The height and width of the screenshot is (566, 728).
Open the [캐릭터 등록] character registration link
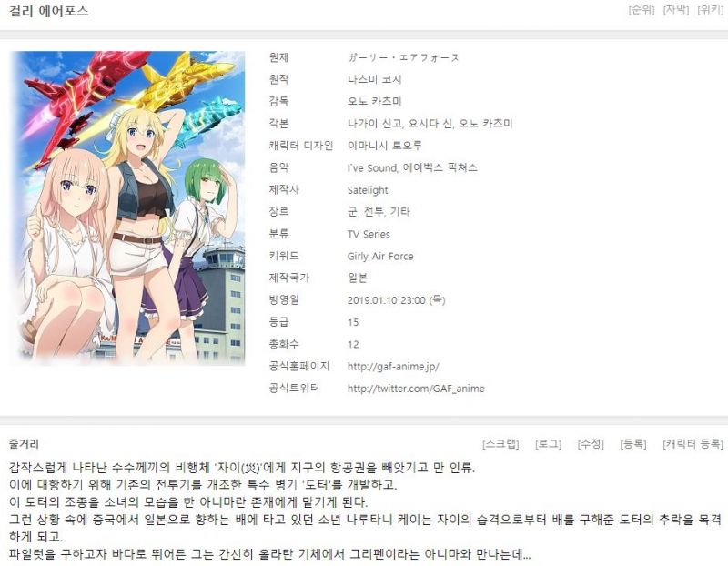[x=693, y=444]
